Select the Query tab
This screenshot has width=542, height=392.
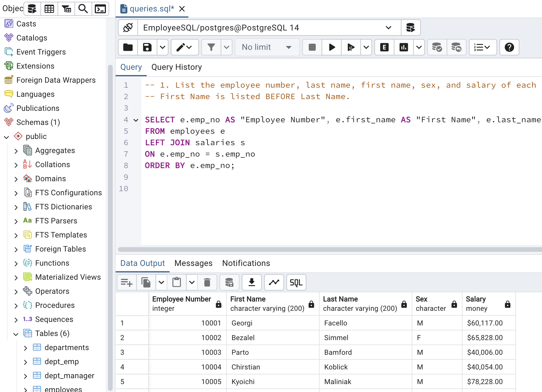click(x=131, y=67)
